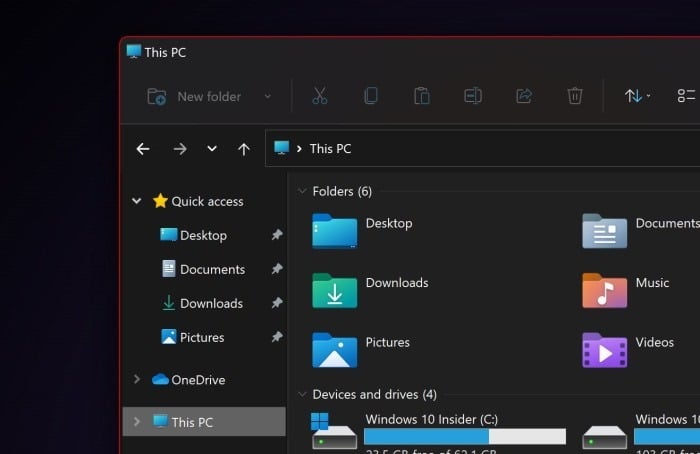Select the Desktop folder icon in main pane
700x454 pixels.
334,231
